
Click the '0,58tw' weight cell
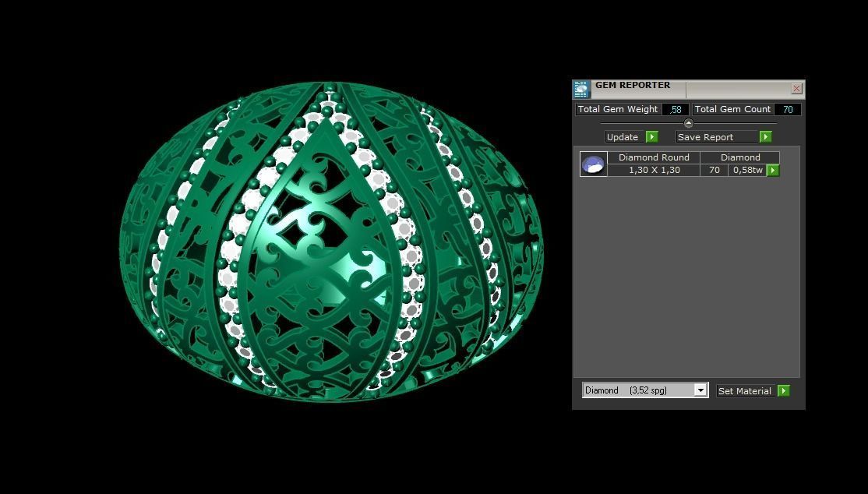[748, 170]
